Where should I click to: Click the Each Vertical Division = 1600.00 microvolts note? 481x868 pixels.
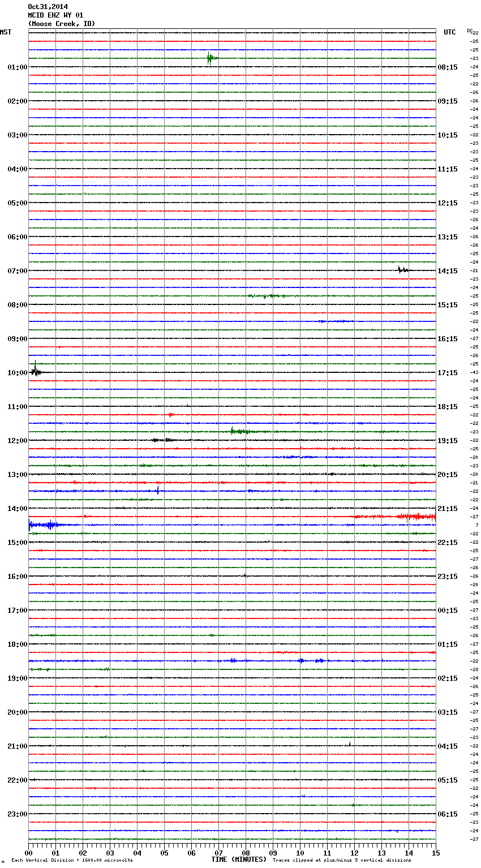point(72,860)
